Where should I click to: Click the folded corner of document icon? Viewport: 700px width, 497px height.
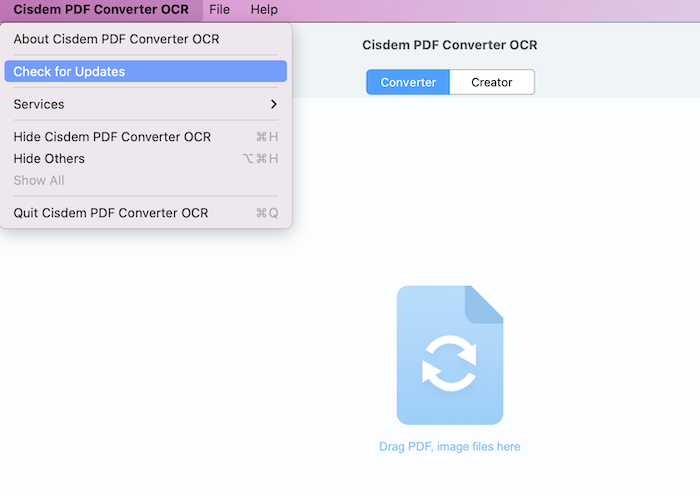484,305
